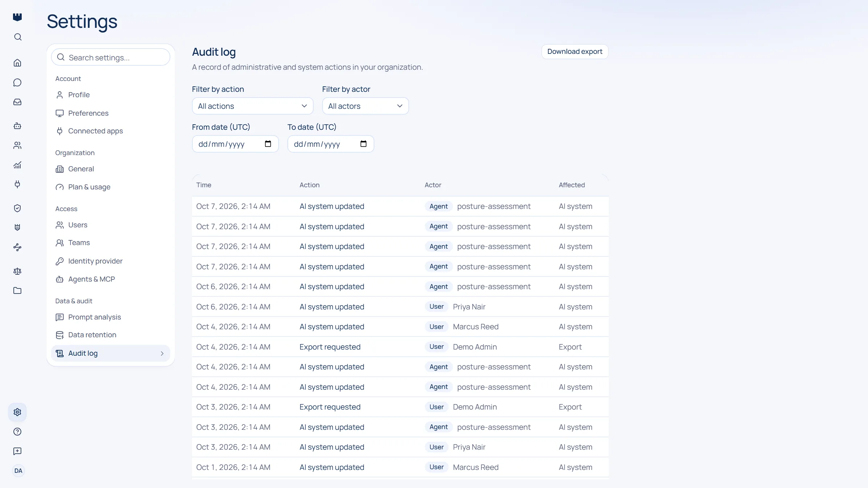This screenshot has height=488, width=868.
Task: Click the Time column header
Action: pyautogui.click(x=204, y=185)
